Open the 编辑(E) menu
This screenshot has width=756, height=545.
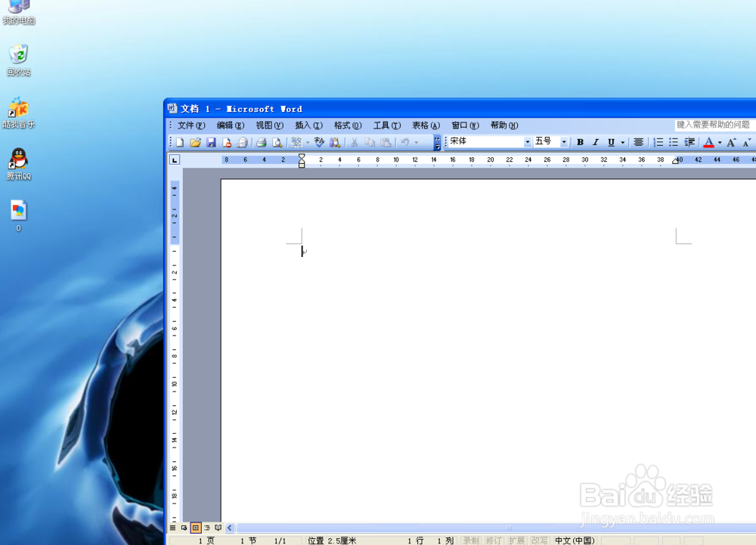tap(230, 125)
